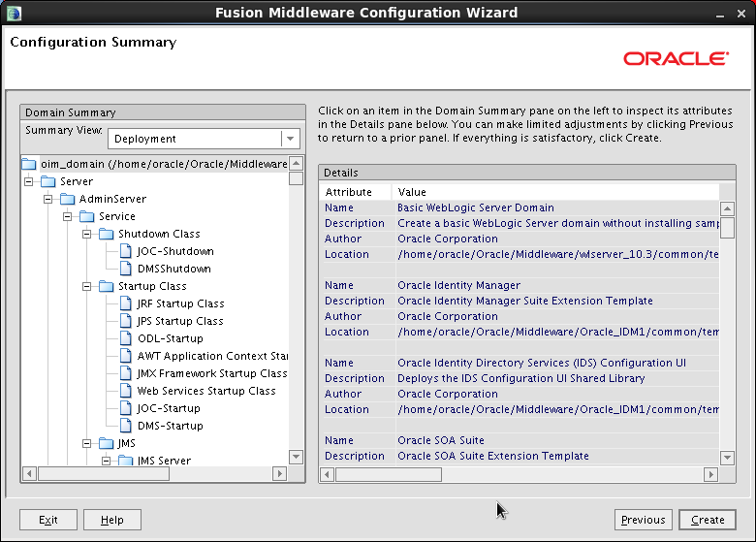Click the Web Services Startup Class document icon
The width and height of the screenshot is (756, 542).
click(125, 391)
